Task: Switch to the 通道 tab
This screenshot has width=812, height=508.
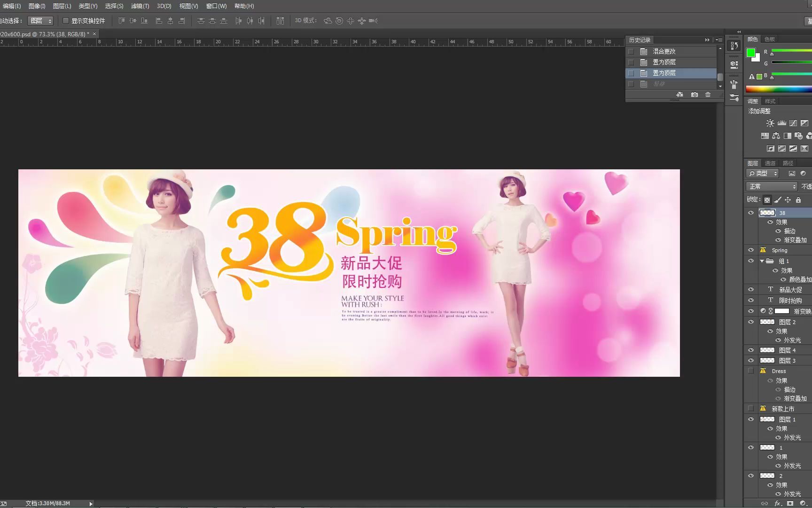Action: pyautogui.click(x=770, y=163)
